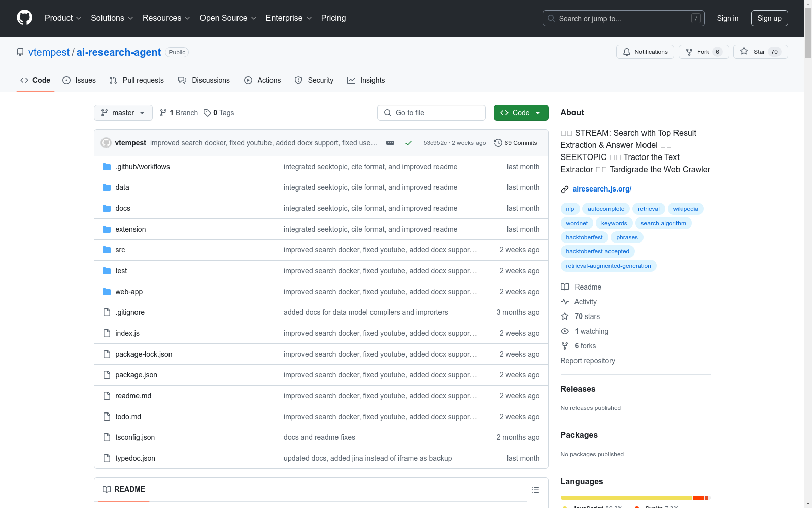The width and height of the screenshot is (812, 508).
Task: Fork the repository with the Fork button
Action: (x=703, y=52)
